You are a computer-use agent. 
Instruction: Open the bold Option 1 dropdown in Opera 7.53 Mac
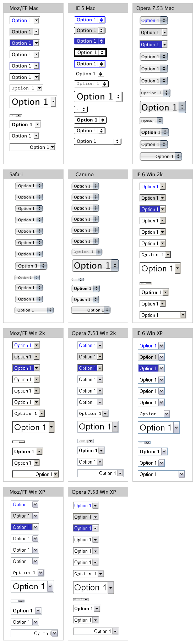pyautogui.click(x=154, y=132)
